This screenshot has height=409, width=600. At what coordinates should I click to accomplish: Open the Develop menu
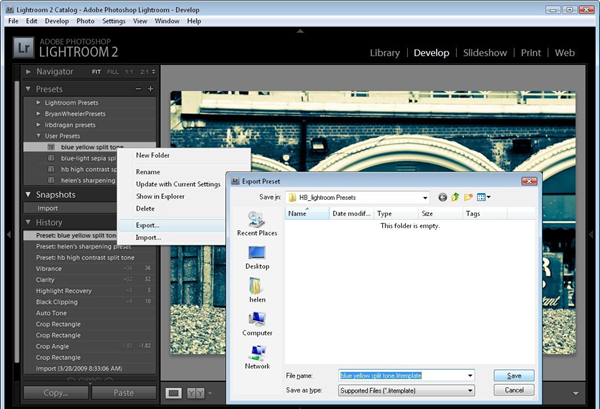pyautogui.click(x=57, y=21)
